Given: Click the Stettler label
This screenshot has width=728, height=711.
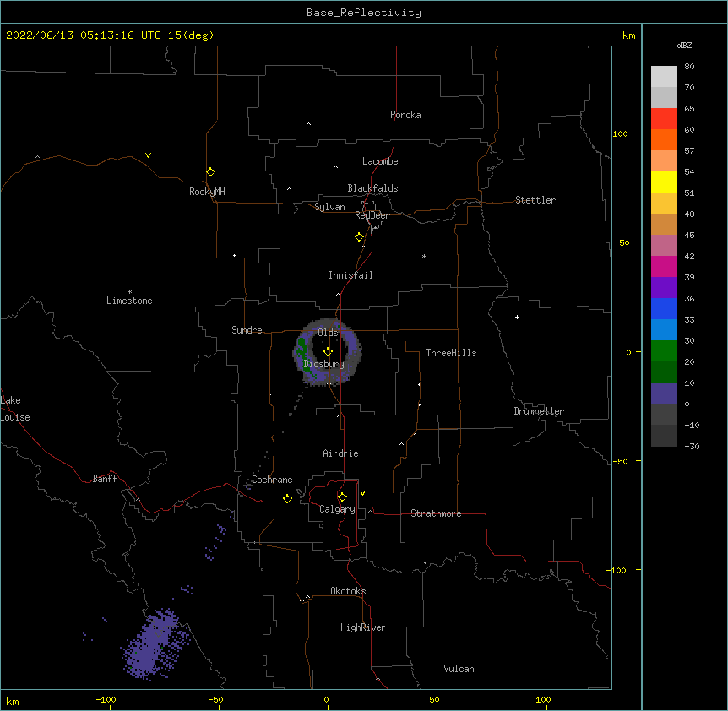Looking at the screenshot, I should point(535,200).
